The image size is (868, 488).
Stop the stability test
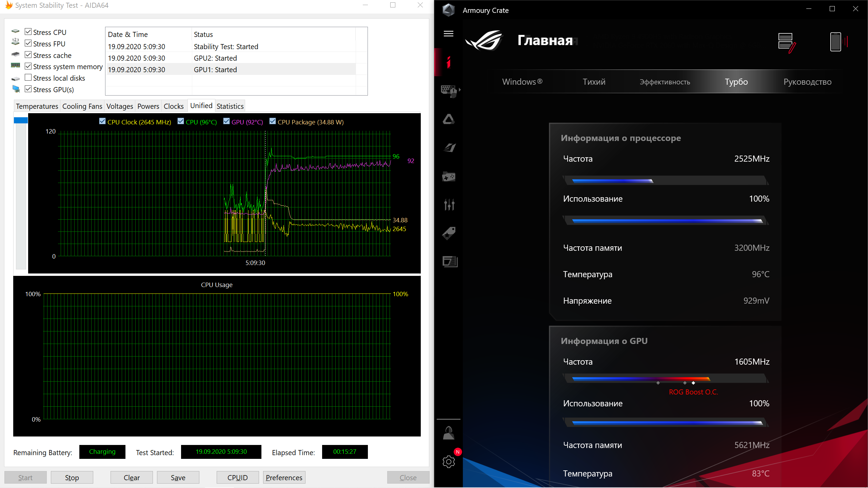point(72,477)
